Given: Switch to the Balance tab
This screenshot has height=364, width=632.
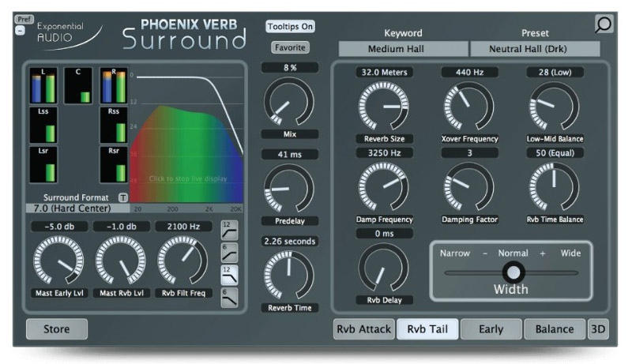Looking at the screenshot, I should tap(555, 329).
